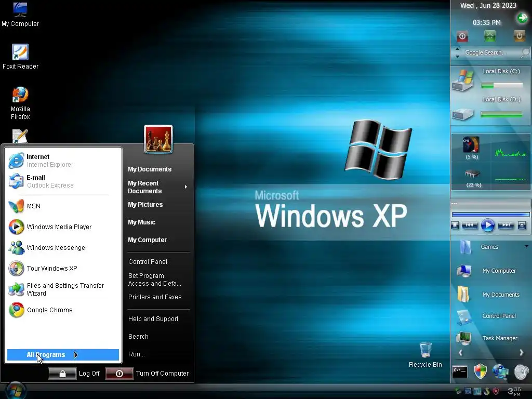Click the eject button in sidebar player
Image resolution: width=532 pixels, height=399 pixels.
(522, 225)
